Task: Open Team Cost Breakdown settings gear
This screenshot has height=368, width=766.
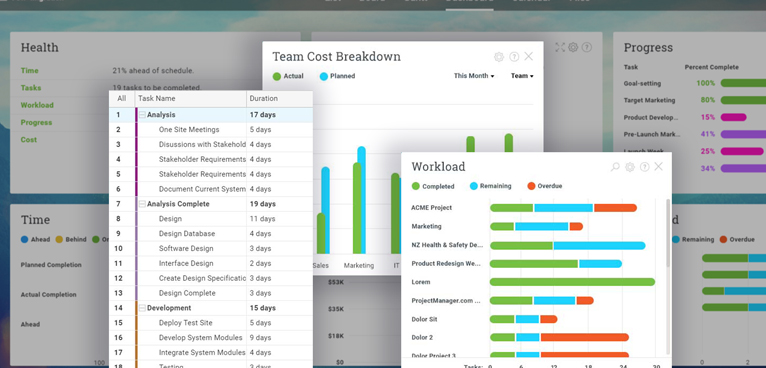Action: click(x=499, y=57)
